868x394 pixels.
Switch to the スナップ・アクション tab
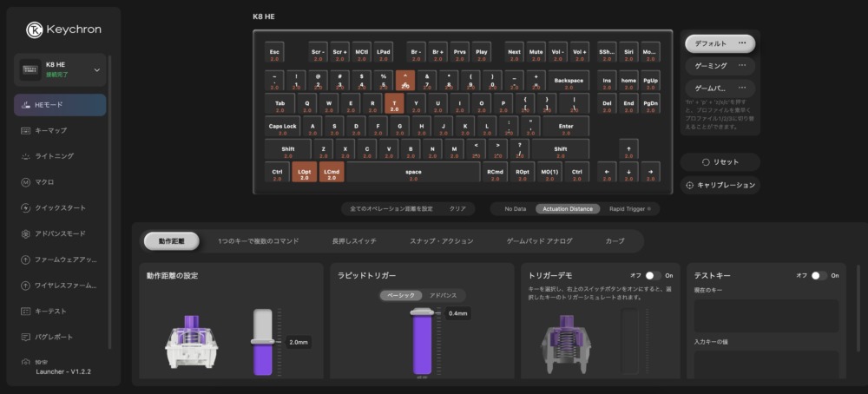point(441,240)
